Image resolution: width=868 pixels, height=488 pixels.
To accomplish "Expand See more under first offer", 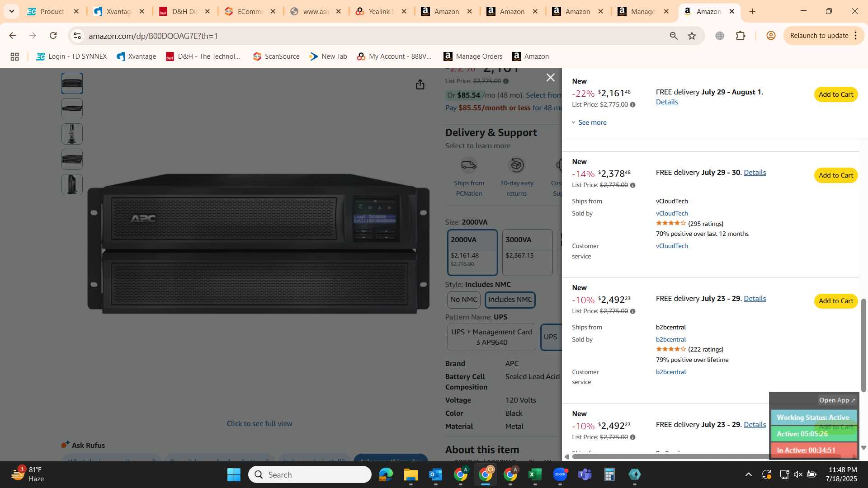I will [x=589, y=122].
